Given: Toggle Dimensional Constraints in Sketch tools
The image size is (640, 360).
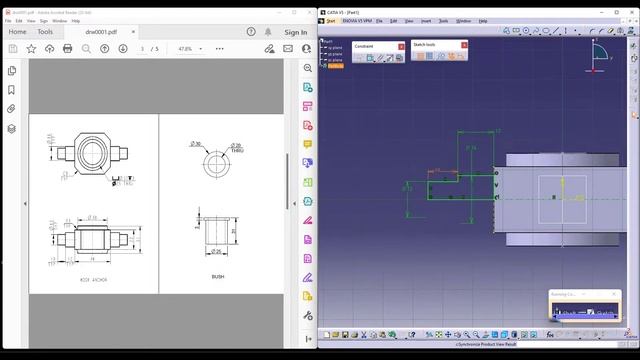Looking at the screenshot, I should coord(461,56).
